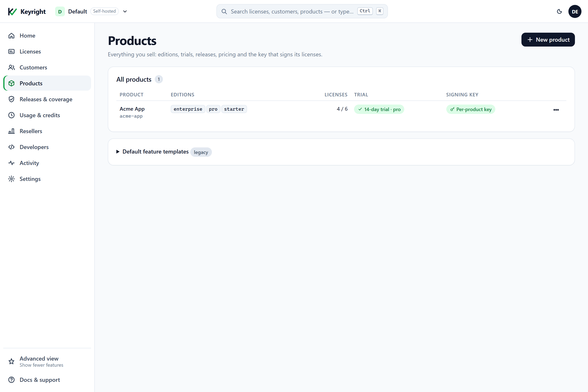This screenshot has width=588, height=392.
Task: Click the Self-hosted label
Action: click(105, 11)
